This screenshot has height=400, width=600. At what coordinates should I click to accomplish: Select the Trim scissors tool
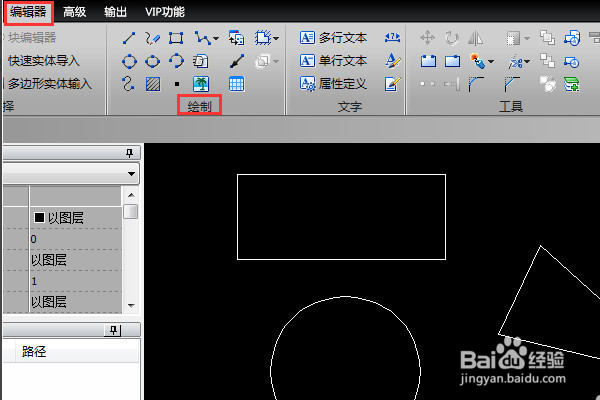click(515, 62)
